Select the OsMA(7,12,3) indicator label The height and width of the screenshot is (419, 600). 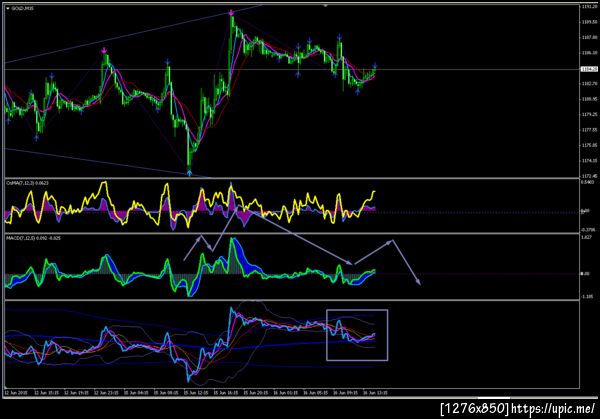(x=28, y=183)
